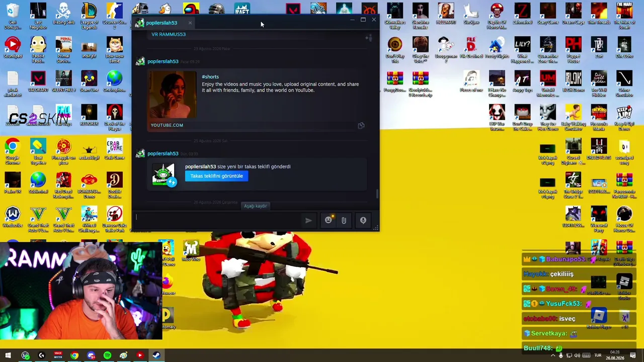This screenshot has height=362, width=644.
Task: Click the attachment paperclip icon in chat
Action: (x=344, y=220)
